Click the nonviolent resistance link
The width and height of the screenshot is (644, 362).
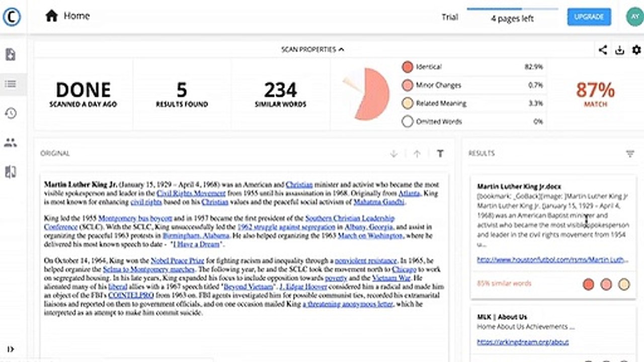point(366,260)
